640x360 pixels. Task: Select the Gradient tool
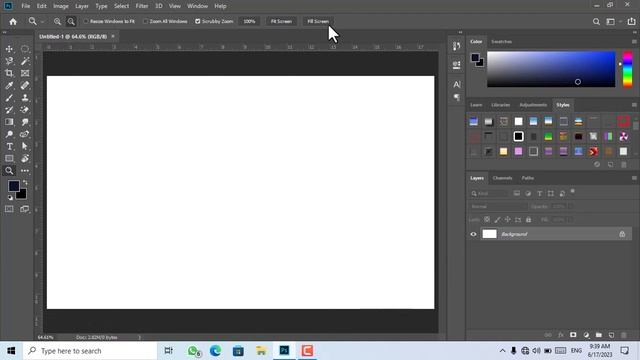tap(9, 122)
